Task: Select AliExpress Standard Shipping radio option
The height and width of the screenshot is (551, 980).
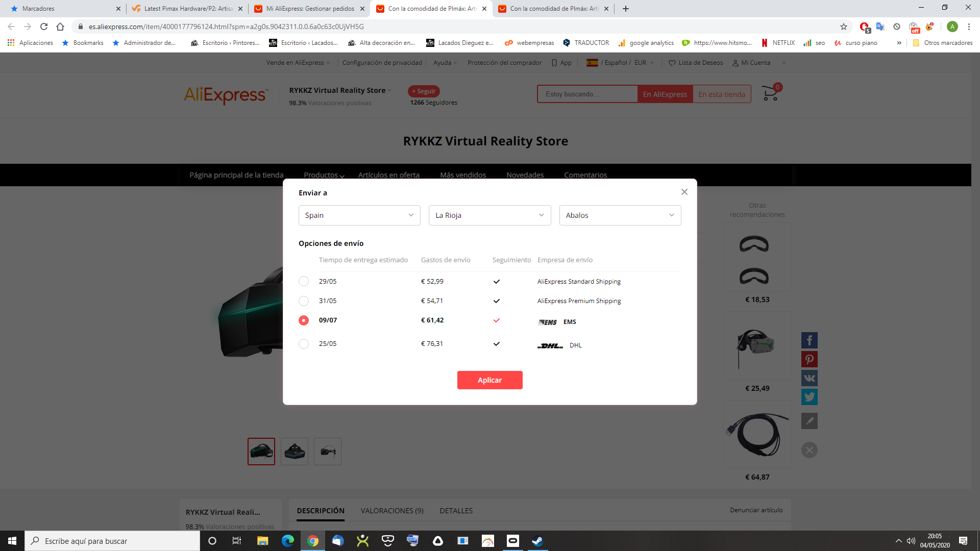Action: [x=304, y=281]
